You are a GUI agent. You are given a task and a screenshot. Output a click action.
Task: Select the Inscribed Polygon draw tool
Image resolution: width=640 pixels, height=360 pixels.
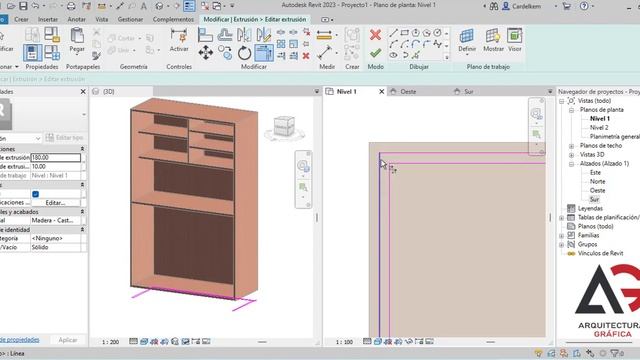tap(416, 33)
